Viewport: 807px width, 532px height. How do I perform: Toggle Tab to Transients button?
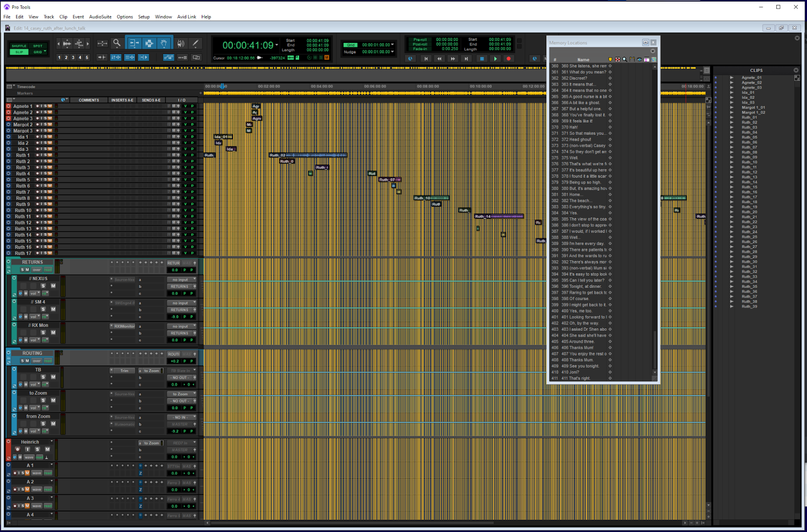click(x=102, y=57)
